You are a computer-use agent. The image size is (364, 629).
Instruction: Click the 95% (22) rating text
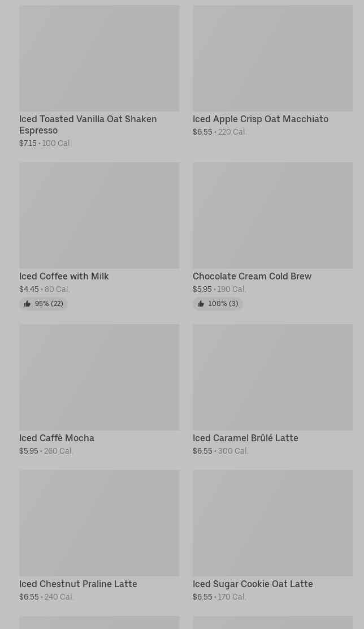click(49, 304)
